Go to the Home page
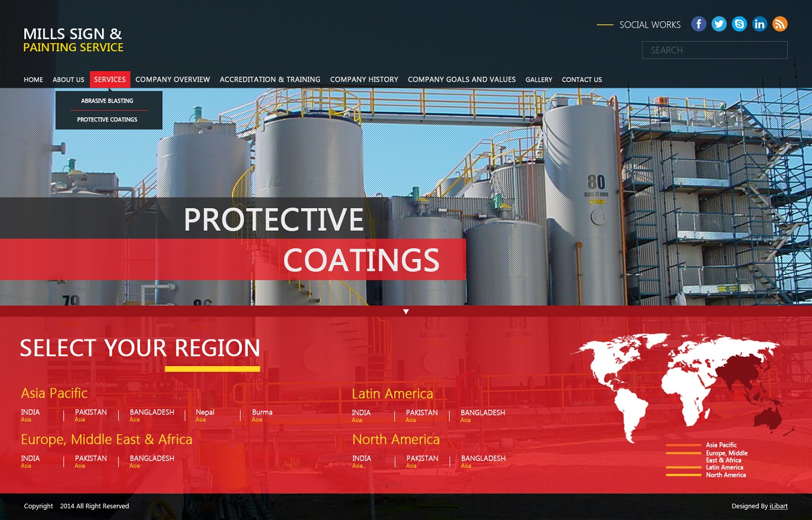Viewport: 812px width, 520px height. (x=33, y=80)
